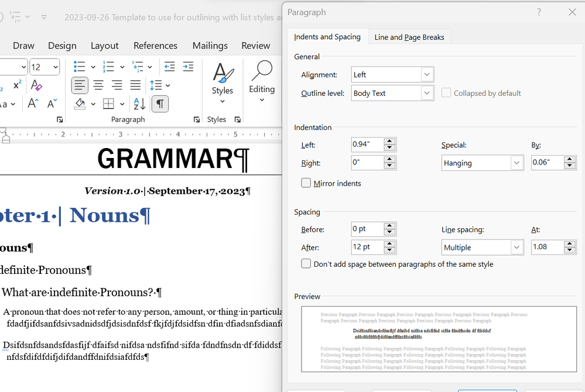585x392 pixels.
Task: Switch to Indents and Spacing tab
Action: pos(327,37)
